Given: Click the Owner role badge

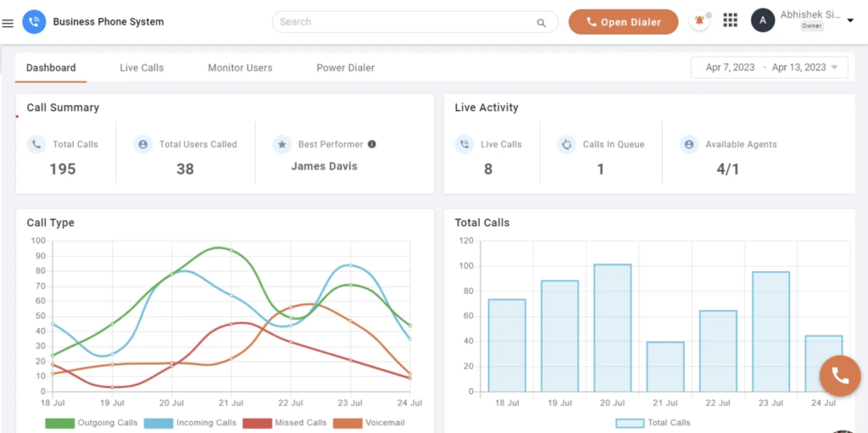Looking at the screenshot, I should [811, 26].
